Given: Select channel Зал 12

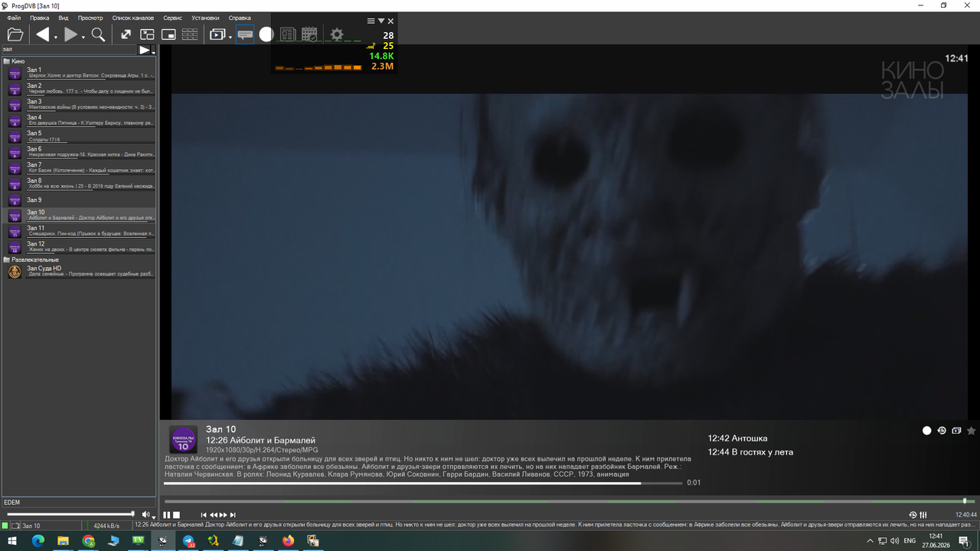Looking at the screenshot, I should pyautogui.click(x=80, y=247).
